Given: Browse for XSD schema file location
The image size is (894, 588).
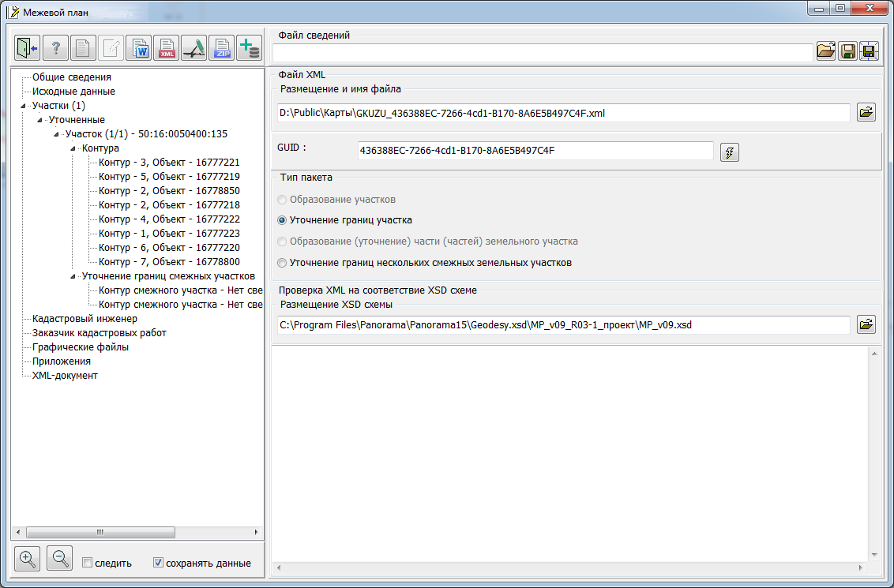Looking at the screenshot, I should [x=866, y=324].
